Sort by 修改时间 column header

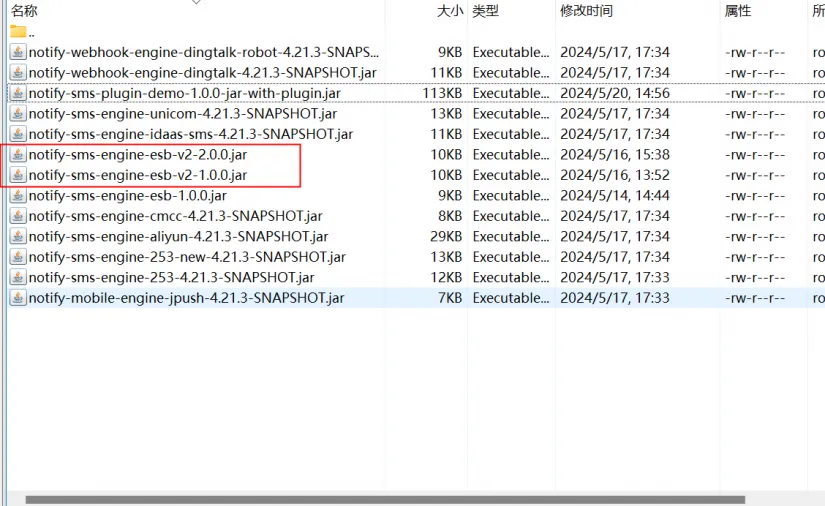587,11
